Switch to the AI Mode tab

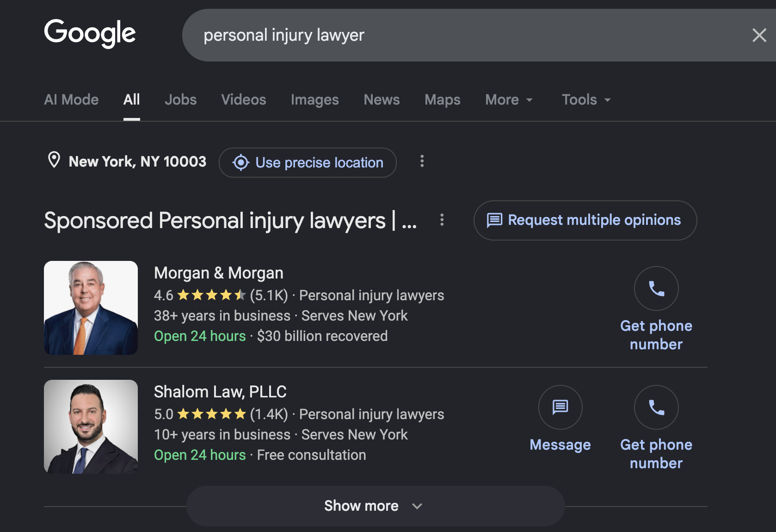[71, 99]
